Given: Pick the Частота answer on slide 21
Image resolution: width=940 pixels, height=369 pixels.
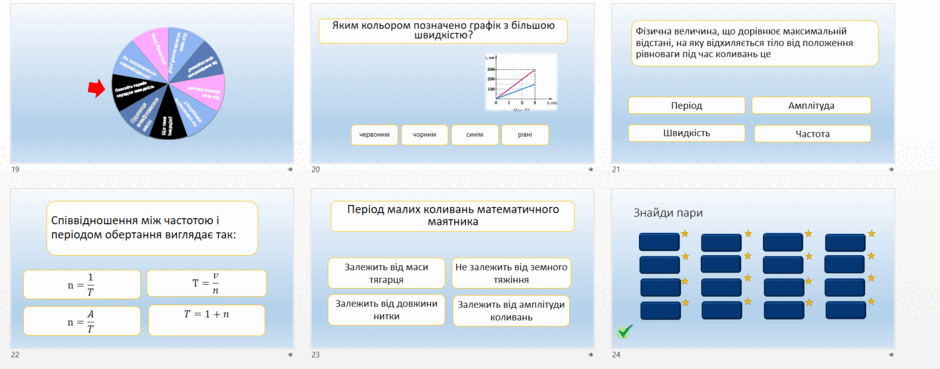Looking at the screenshot, I should pyautogui.click(x=812, y=134).
